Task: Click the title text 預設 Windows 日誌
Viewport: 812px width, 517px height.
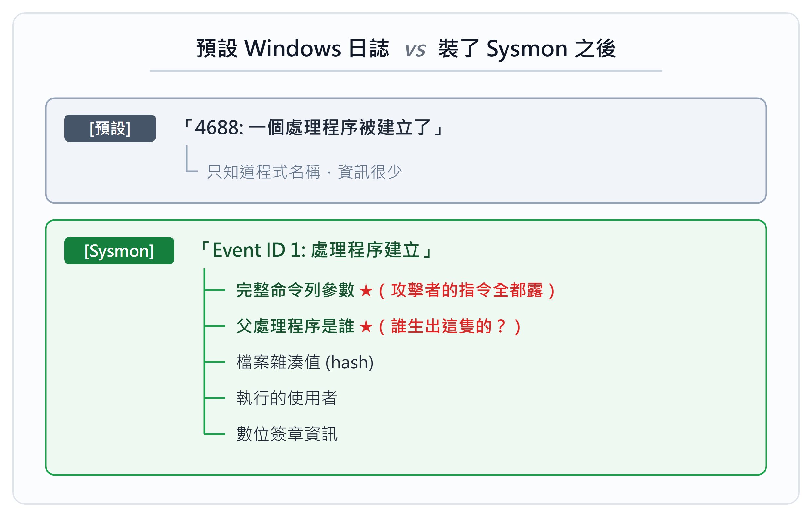Action: pyautogui.click(x=293, y=48)
